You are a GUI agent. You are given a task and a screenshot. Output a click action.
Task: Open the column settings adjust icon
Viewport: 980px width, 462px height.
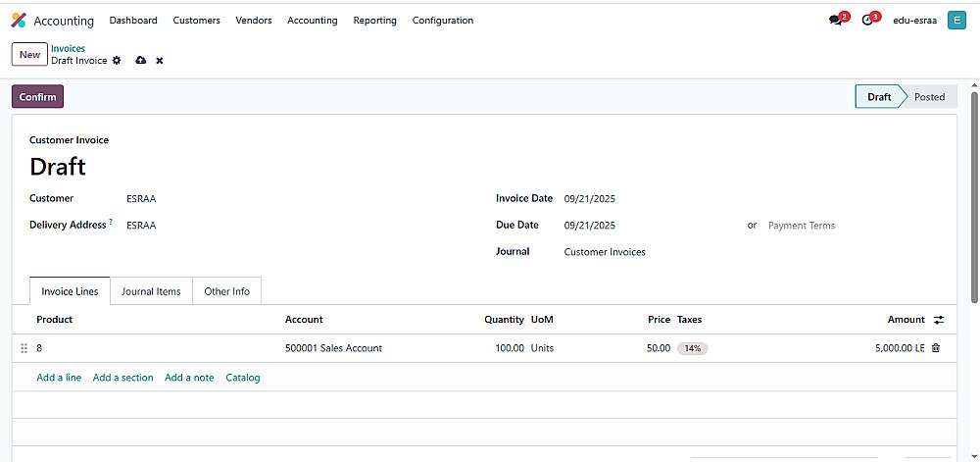[939, 320]
